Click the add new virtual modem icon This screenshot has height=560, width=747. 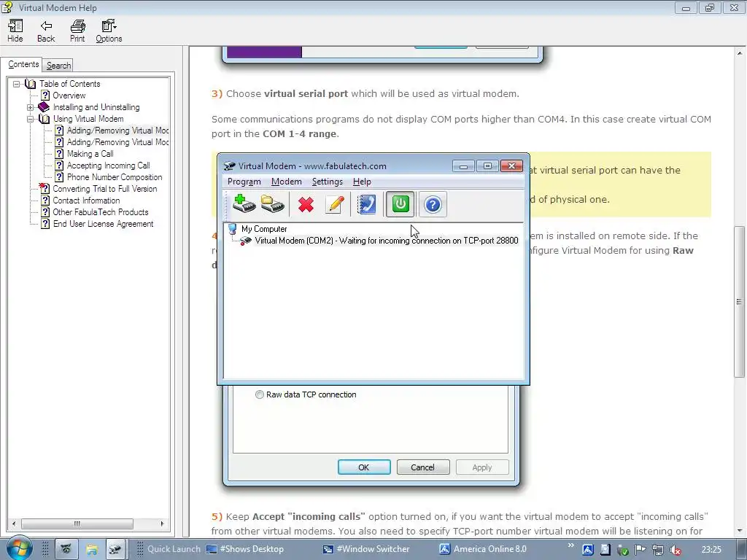tap(244, 204)
